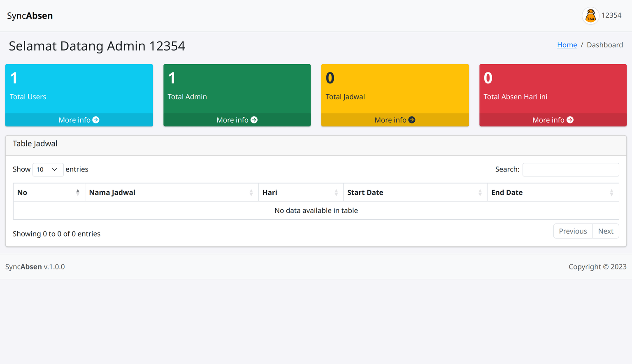
Task: Click the Previous pagination button
Action: 573,231
